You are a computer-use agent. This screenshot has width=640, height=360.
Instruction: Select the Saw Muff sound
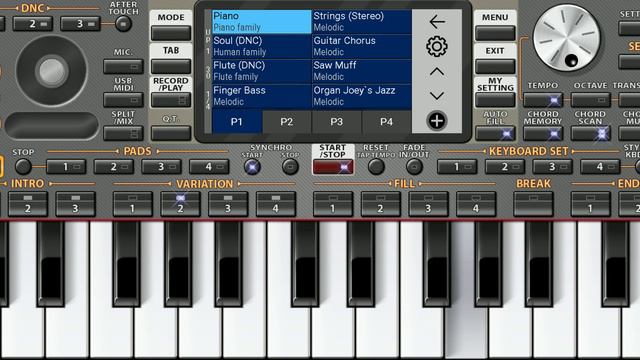(x=362, y=71)
